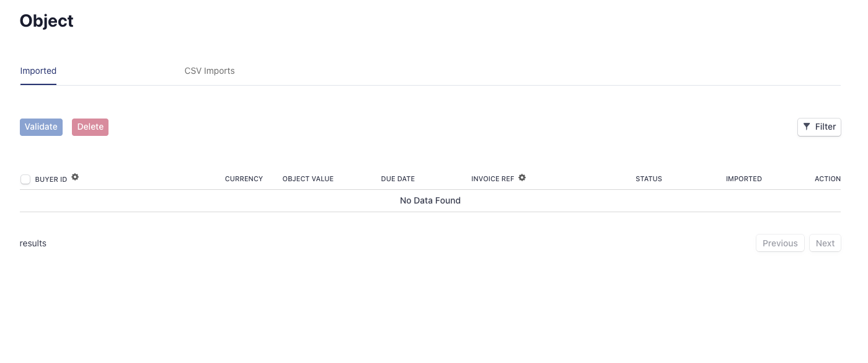Image resolution: width=868 pixels, height=363 pixels.
Task: Toggle the select-all checkbox in table header
Action: tap(25, 179)
